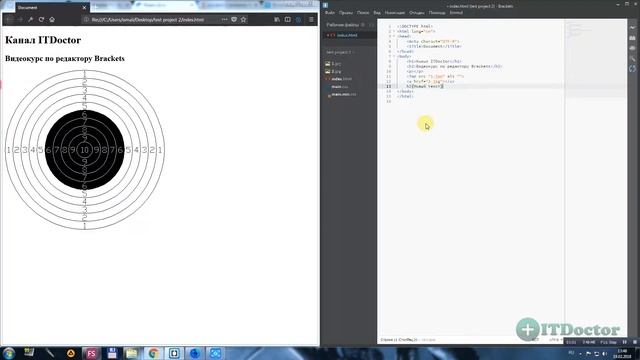Screen dimensions: 640x360
Task: Click the blue sync arrows icon in Brackets
Action: click(633, 69)
